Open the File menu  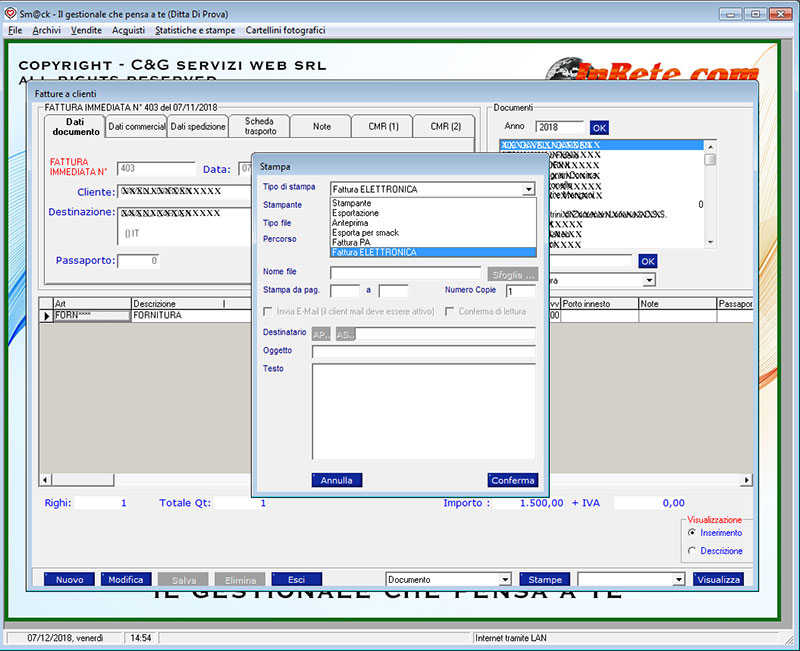tap(15, 30)
